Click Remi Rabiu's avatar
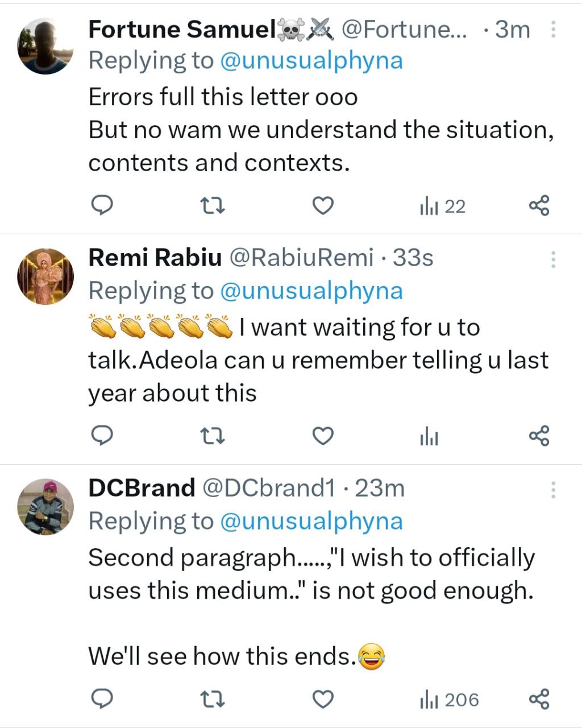The height and width of the screenshot is (728, 582). [45, 275]
